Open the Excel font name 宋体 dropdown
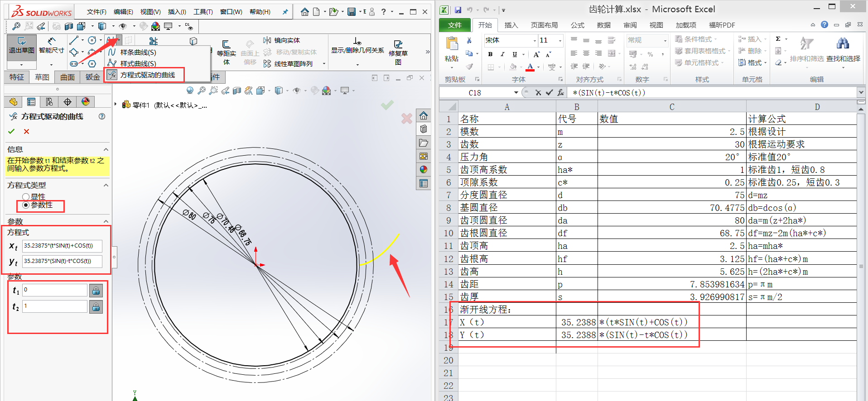Viewport: 868px width, 401px height. tap(535, 41)
